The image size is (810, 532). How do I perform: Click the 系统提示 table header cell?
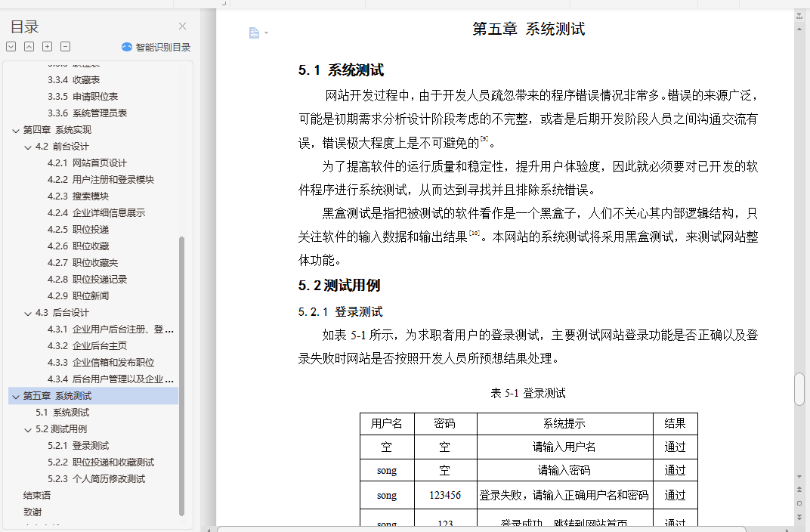pos(564,423)
